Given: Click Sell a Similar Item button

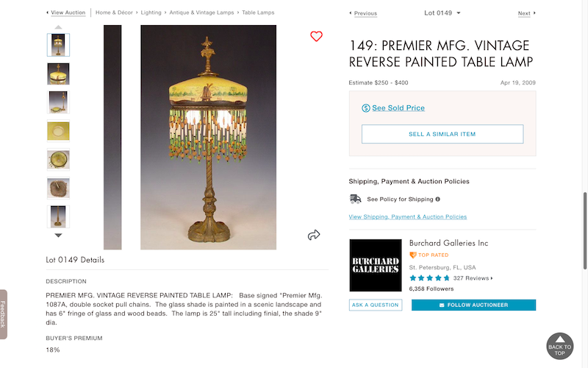Looking at the screenshot, I should pos(442,134).
